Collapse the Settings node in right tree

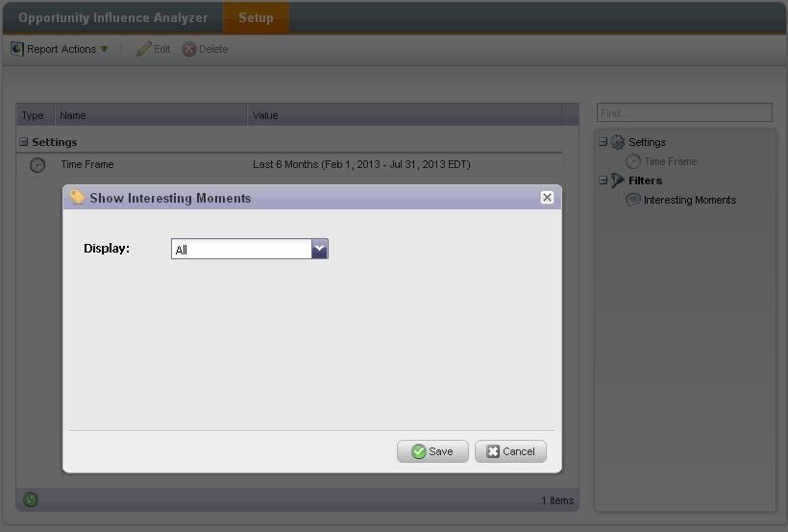click(603, 142)
